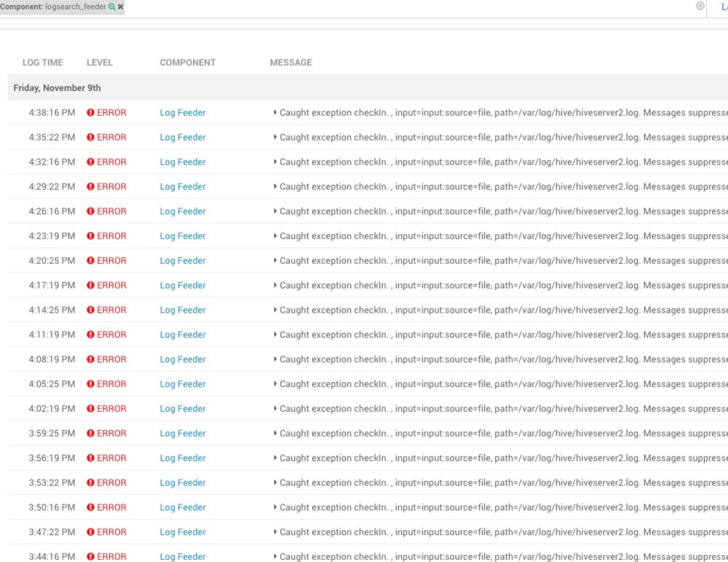The height and width of the screenshot is (562, 728).
Task: Expand the 4:08:19 PM log message
Action: [x=275, y=359]
